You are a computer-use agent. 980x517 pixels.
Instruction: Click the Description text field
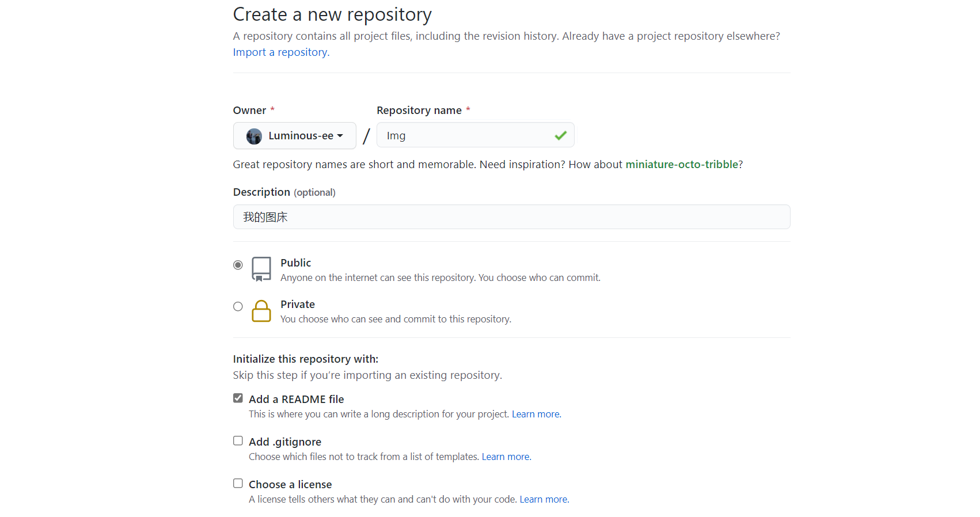(511, 217)
